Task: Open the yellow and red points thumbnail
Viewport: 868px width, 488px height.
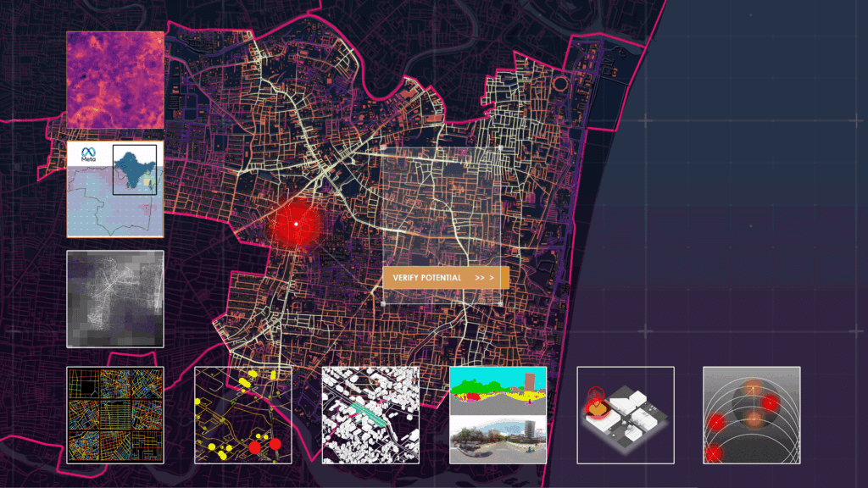Action: pyautogui.click(x=243, y=415)
